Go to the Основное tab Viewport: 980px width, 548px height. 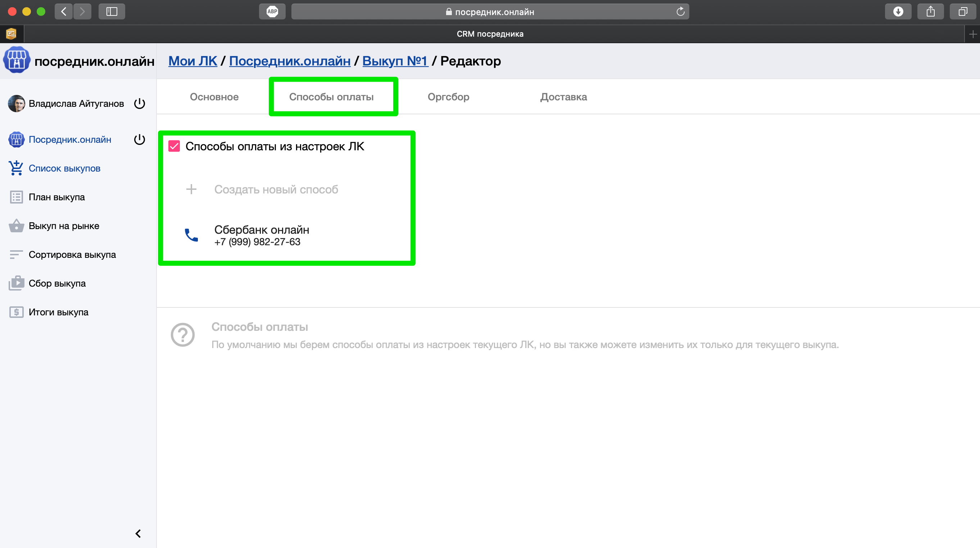tap(214, 97)
